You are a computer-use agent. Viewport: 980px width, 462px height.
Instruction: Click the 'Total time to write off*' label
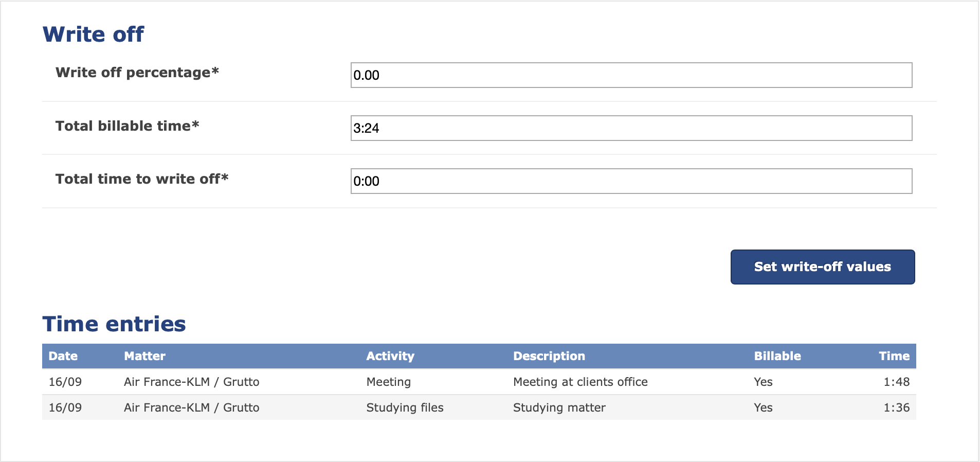coord(142,179)
